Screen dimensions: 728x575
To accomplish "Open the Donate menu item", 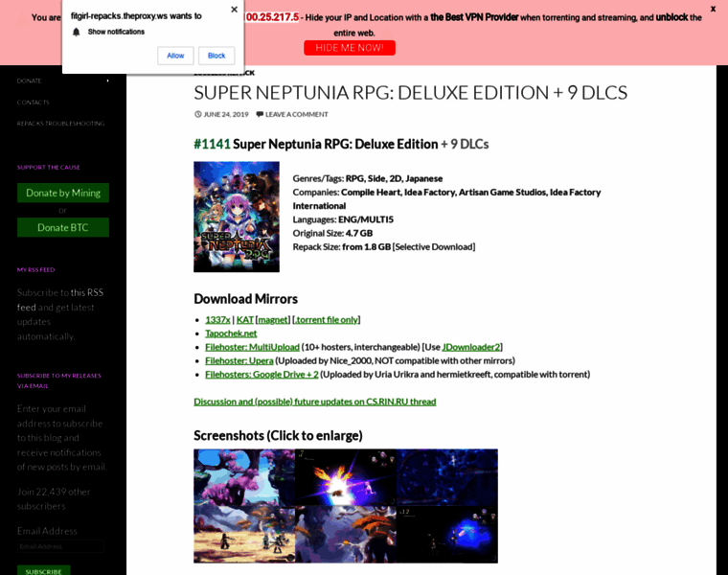I will point(30,80).
